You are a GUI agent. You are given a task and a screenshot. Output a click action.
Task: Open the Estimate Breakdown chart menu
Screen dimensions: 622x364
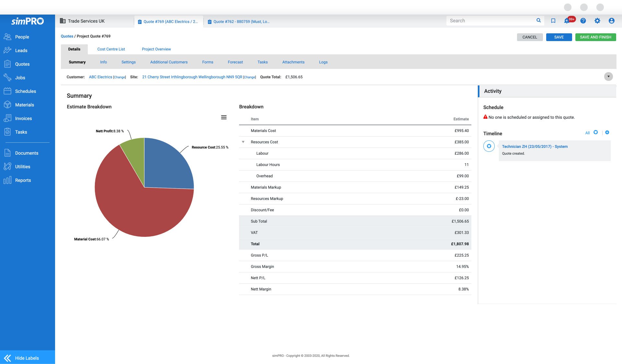coord(224,117)
